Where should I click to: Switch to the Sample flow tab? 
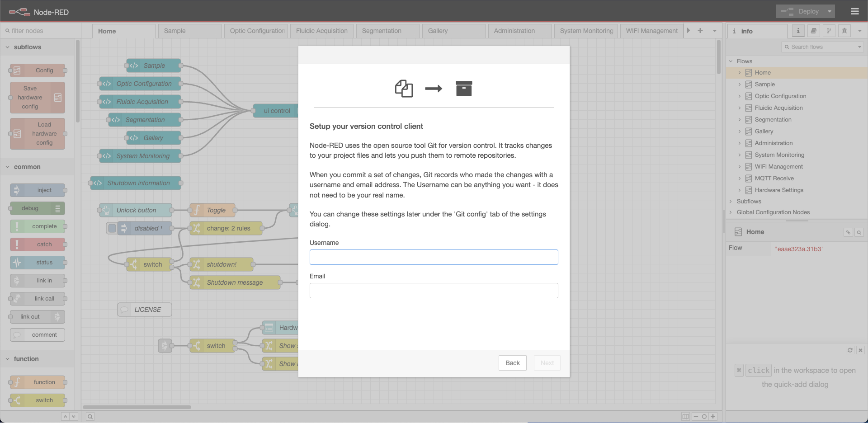[x=189, y=31]
